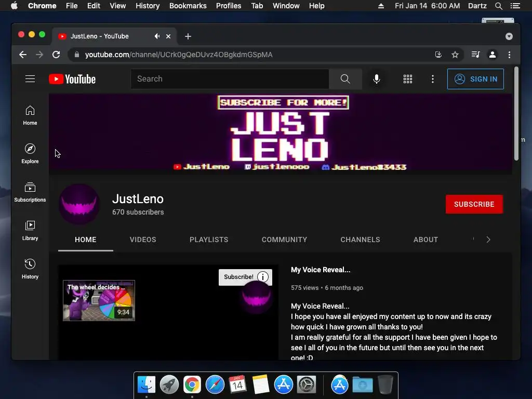Image resolution: width=532 pixels, height=399 pixels.
Task: Open System Preferences from the Dock
Action: click(x=307, y=385)
